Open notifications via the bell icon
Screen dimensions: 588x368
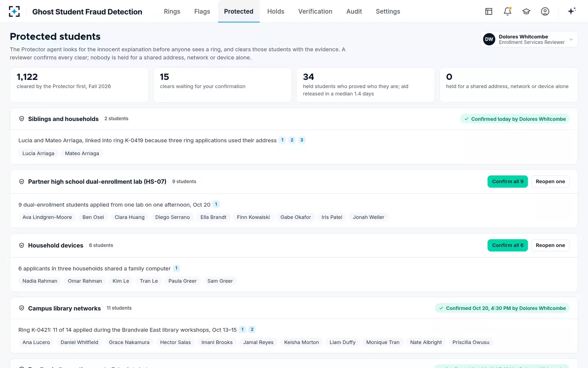point(508,11)
